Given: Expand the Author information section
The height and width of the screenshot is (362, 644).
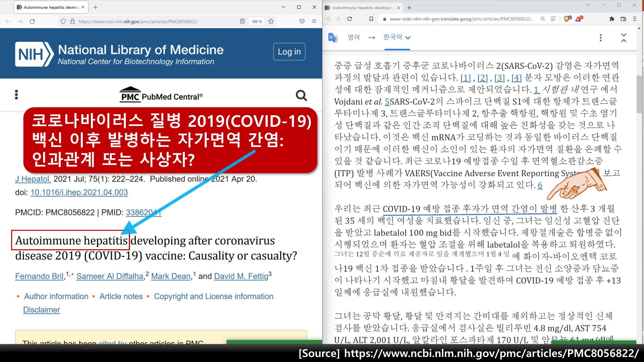Looking at the screenshot, I should (56, 296).
